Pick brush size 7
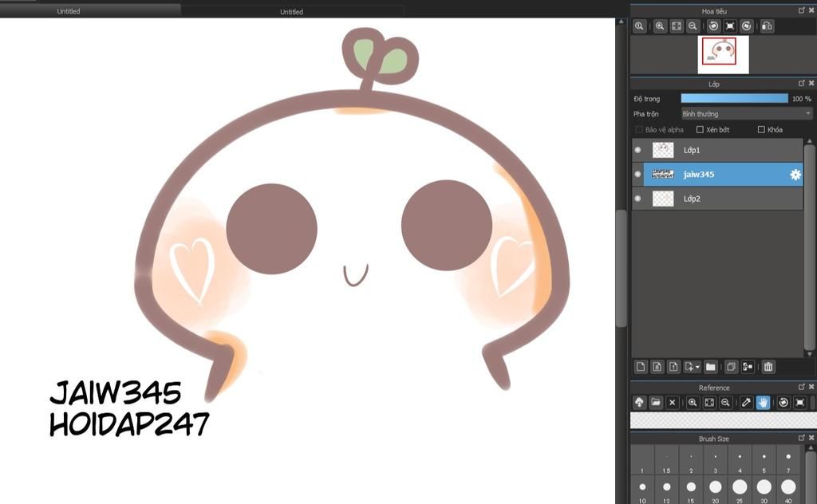The height and width of the screenshot is (504, 817). 788,460
